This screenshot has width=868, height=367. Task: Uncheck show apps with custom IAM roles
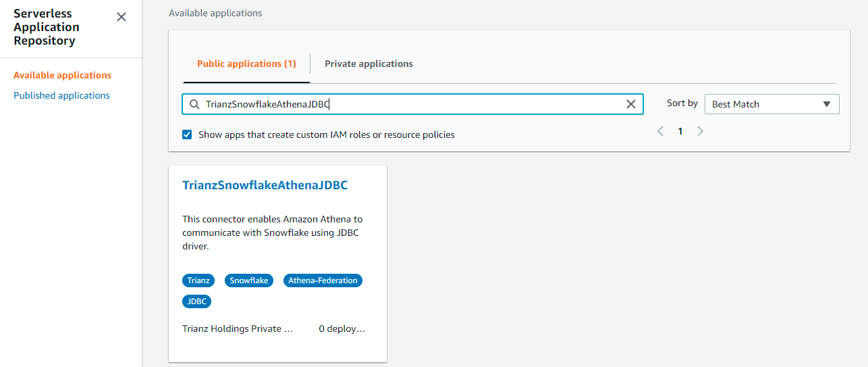point(187,134)
